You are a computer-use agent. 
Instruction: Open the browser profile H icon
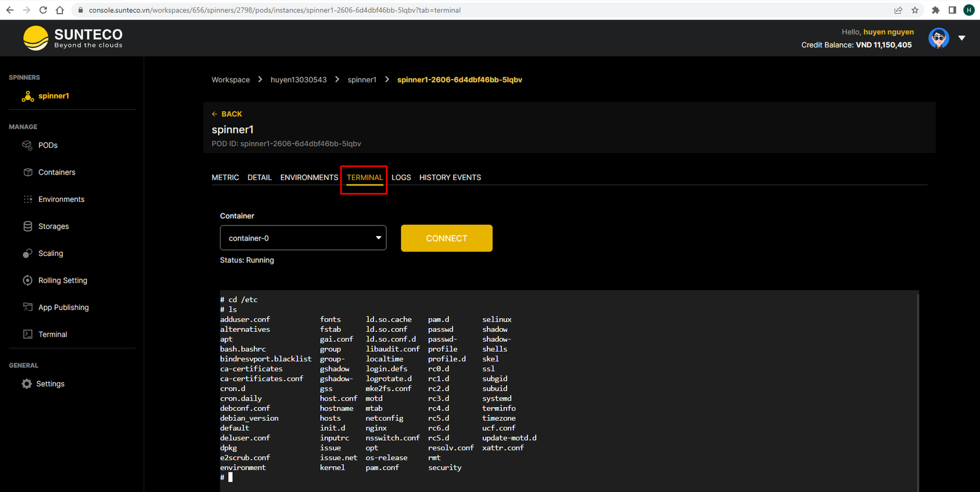pyautogui.click(x=969, y=10)
